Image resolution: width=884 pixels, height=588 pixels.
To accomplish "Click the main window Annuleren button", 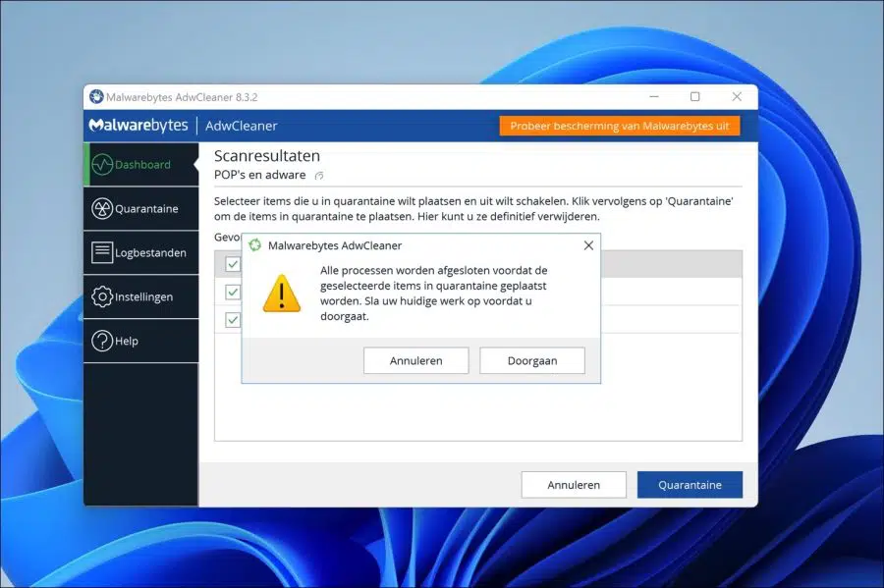I will (x=574, y=484).
